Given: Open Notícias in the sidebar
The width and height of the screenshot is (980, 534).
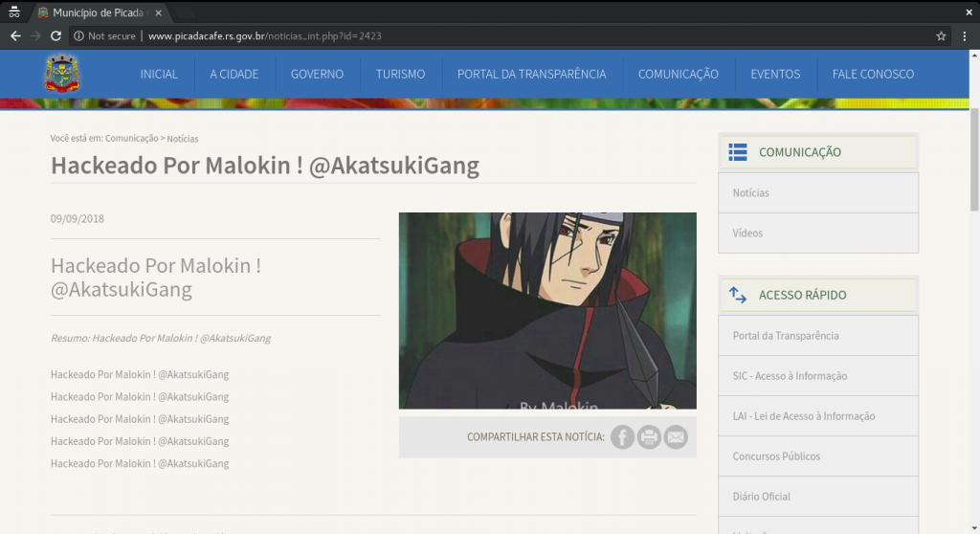Looking at the screenshot, I should point(818,192).
